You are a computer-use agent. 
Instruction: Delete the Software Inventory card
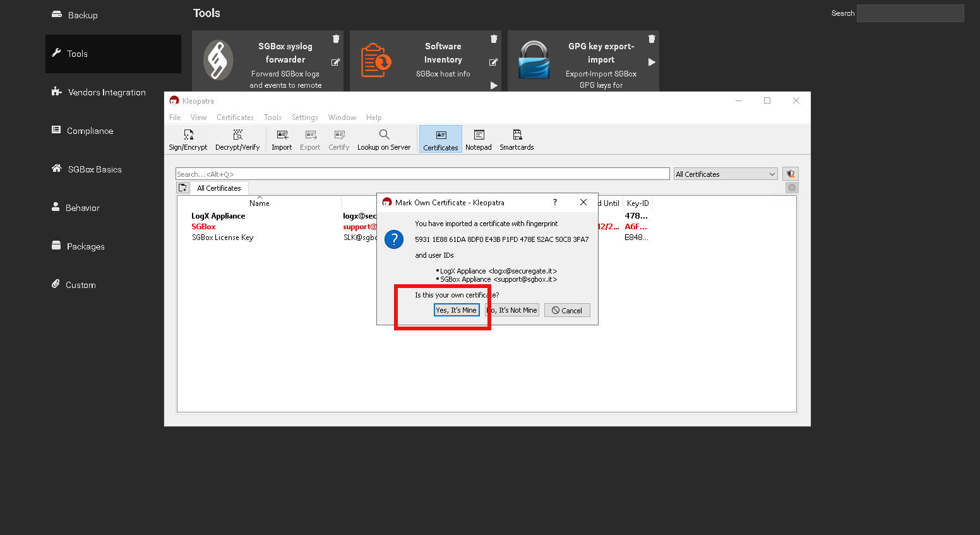pos(494,39)
